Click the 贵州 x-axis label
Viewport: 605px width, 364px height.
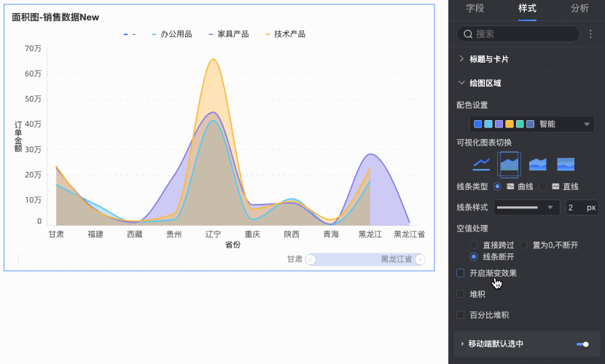(x=174, y=234)
